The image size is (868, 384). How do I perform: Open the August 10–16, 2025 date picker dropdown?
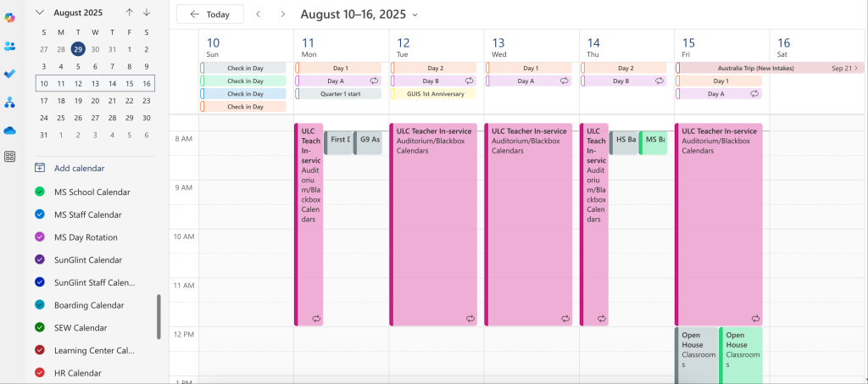(415, 14)
